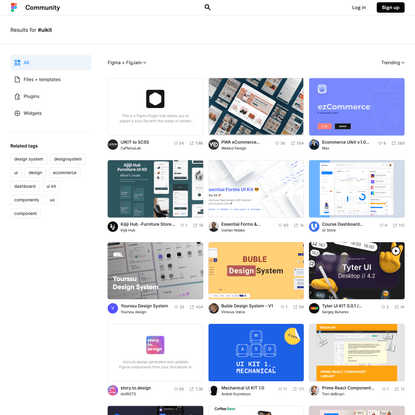
Task: Click the Prime React Component author avatar
Action: coord(314,390)
